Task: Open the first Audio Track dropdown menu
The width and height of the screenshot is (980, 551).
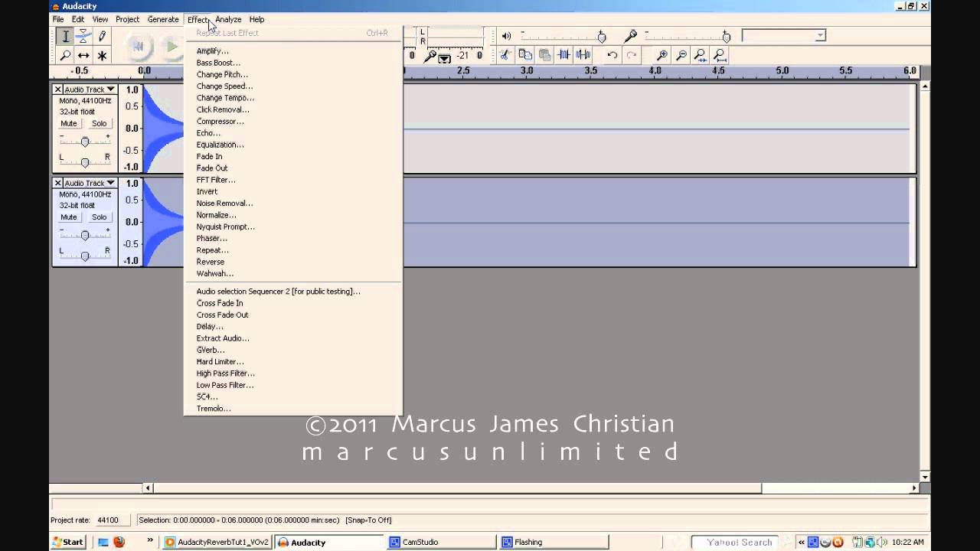Action: pyautogui.click(x=90, y=90)
